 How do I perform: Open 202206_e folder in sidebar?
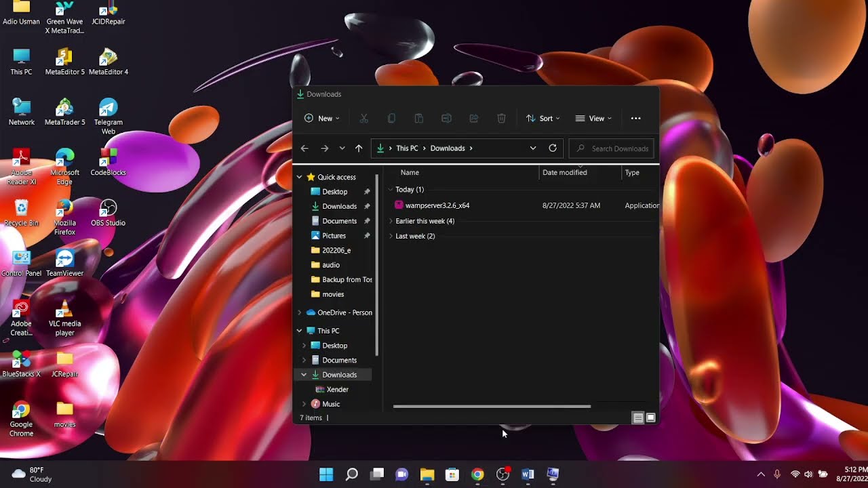pos(336,250)
